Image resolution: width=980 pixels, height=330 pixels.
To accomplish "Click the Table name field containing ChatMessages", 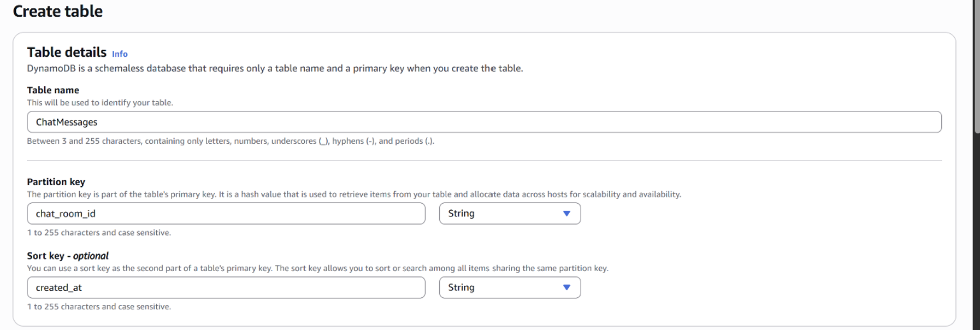I will [x=484, y=122].
